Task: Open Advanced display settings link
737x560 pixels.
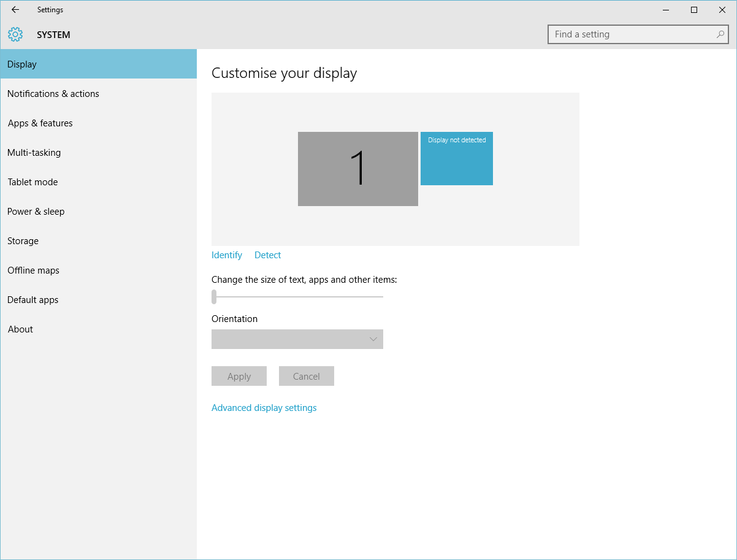Action: coord(264,408)
